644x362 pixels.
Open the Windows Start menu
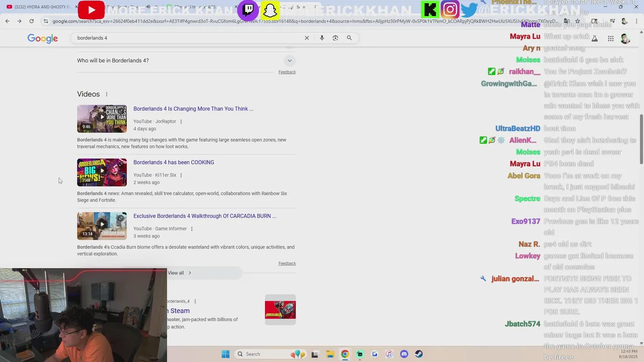click(225, 354)
